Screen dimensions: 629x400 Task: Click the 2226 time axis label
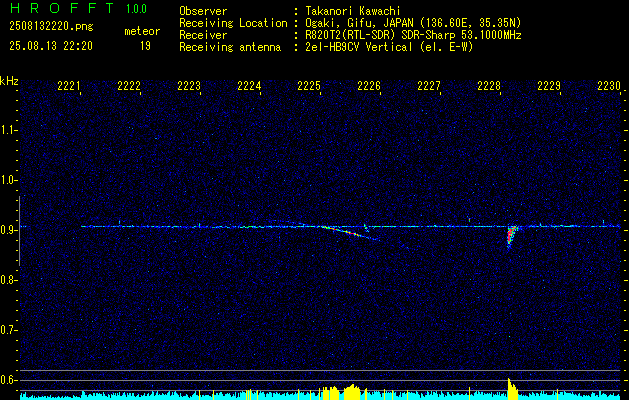(x=369, y=86)
